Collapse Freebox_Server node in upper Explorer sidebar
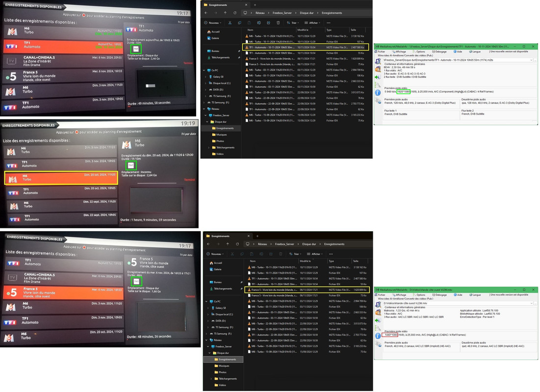Viewport: 540px width, 392px height. pyautogui.click(x=206, y=115)
